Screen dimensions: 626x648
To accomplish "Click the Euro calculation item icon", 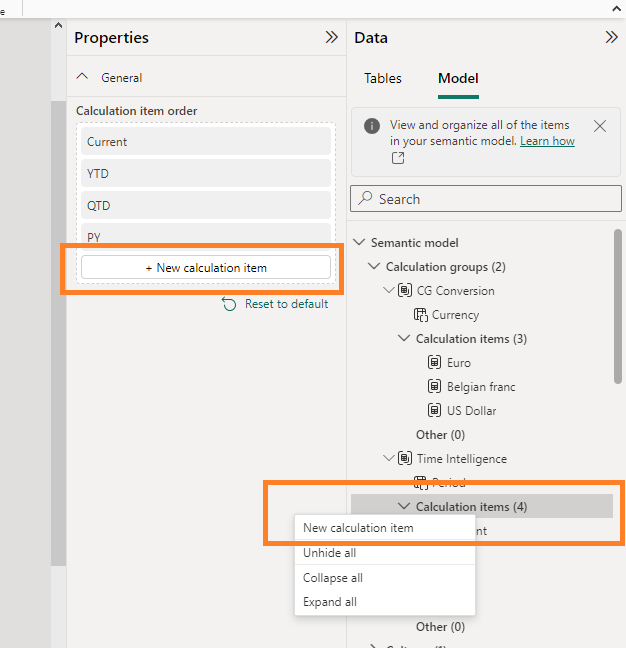I will (435, 363).
